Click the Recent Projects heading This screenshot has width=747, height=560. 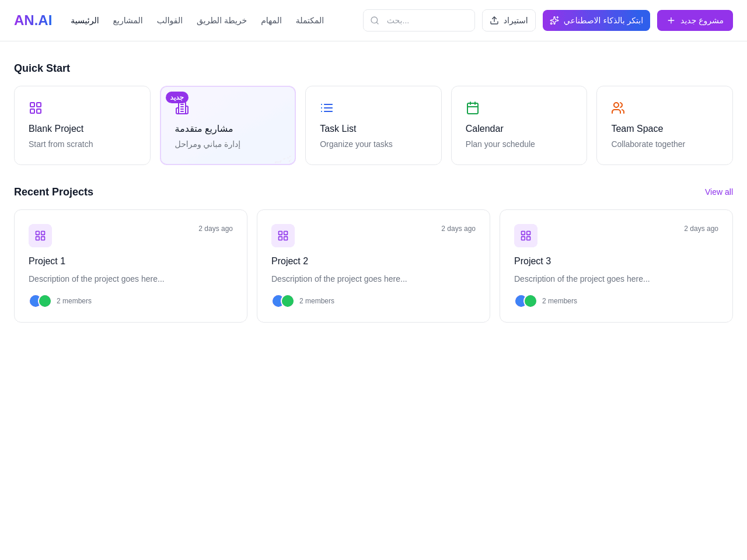54,192
